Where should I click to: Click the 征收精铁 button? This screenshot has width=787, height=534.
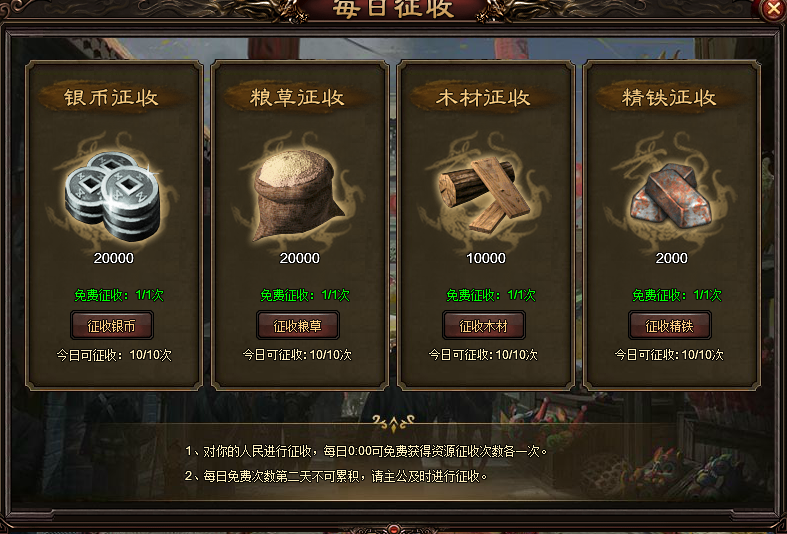(670, 326)
